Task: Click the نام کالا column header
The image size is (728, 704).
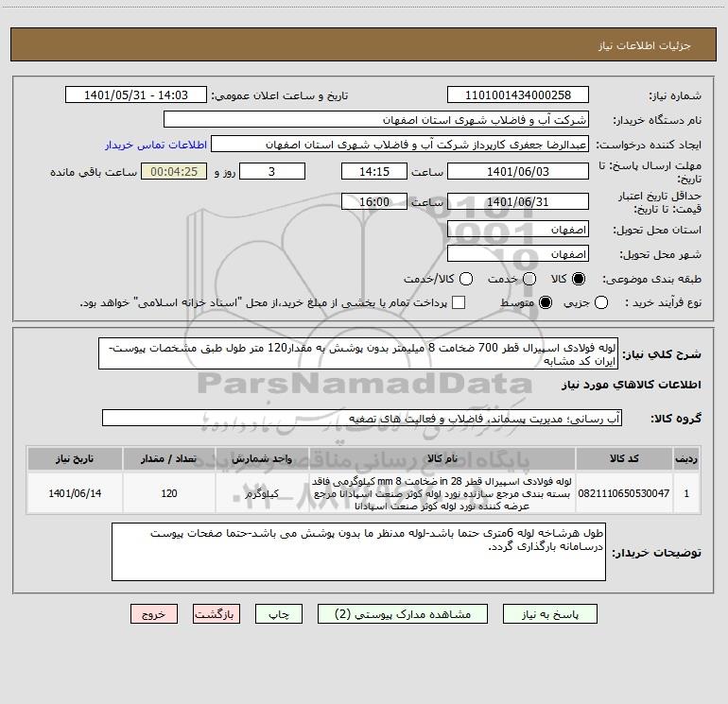Action: tap(442, 458)
